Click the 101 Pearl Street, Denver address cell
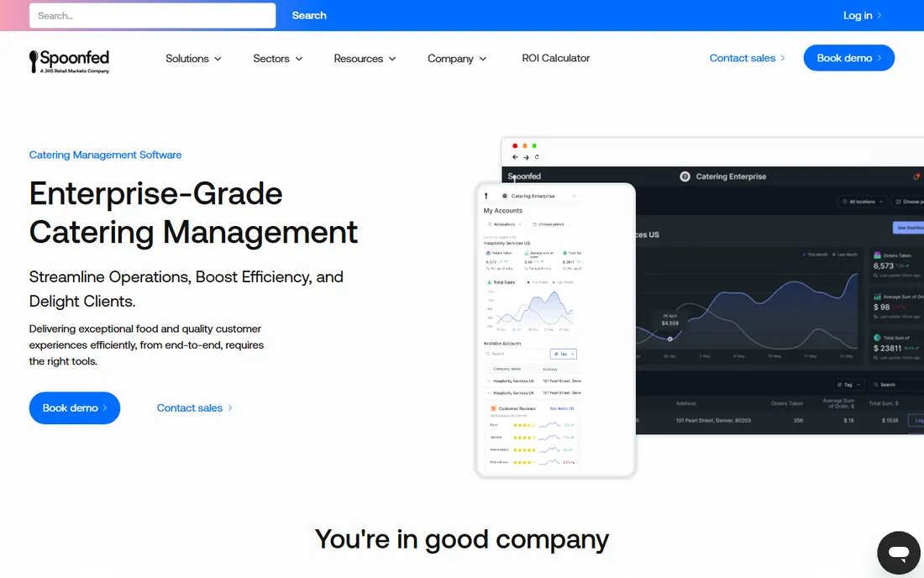Screen dimensions: 924x578 click(x=713, y=421)
